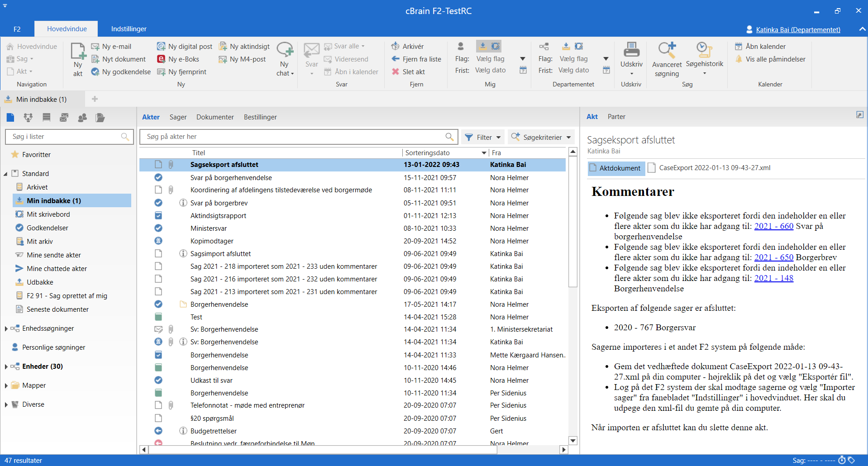Open the Mig Frist calendar picker icon

pyautogui.click(x=523, y=70)
